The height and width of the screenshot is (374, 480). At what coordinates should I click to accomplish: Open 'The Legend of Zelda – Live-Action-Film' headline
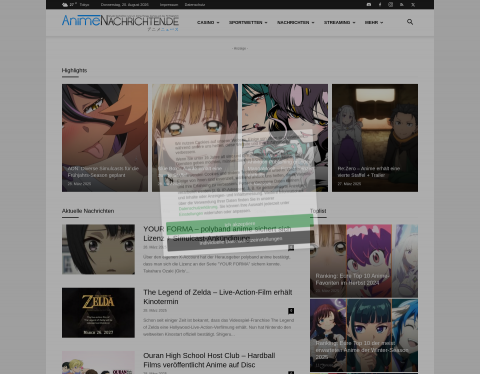218,297
